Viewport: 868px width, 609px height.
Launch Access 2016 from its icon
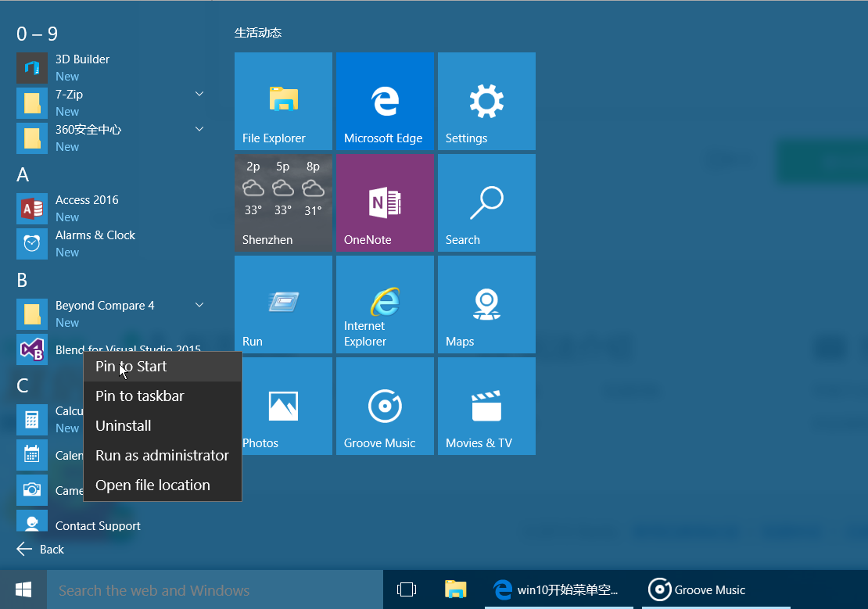pyautogui.click(x=32, y=209)
